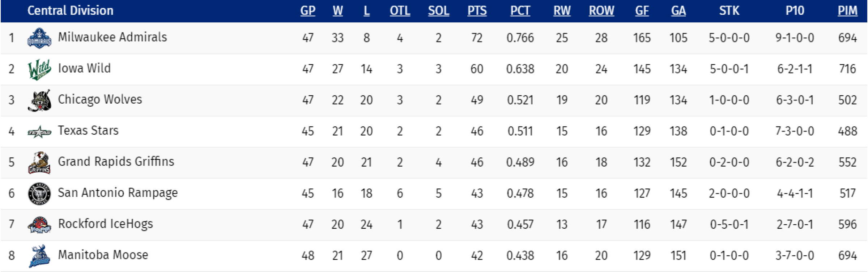Click the Milwaukee Admirals team logo

(x=39, y=38)
